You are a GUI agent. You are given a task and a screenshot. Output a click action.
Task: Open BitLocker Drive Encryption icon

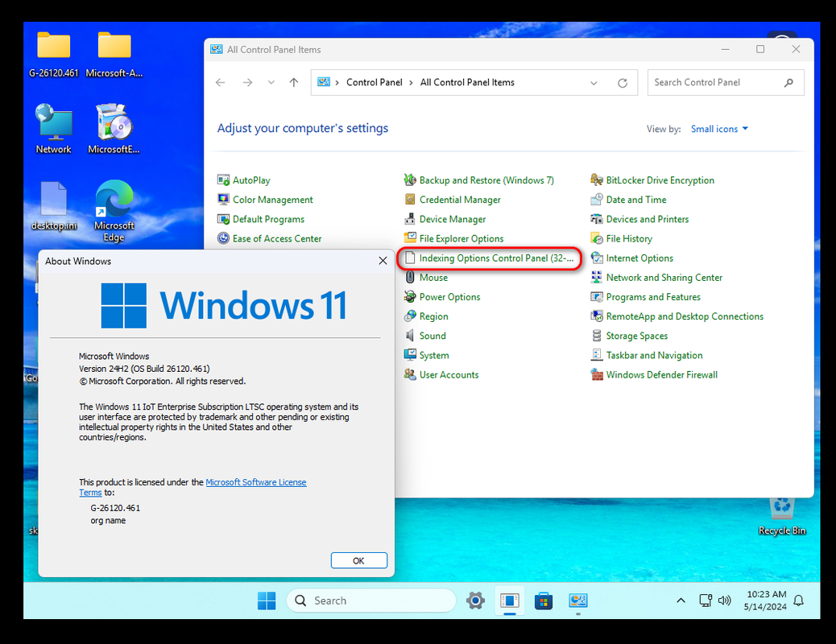597,180
